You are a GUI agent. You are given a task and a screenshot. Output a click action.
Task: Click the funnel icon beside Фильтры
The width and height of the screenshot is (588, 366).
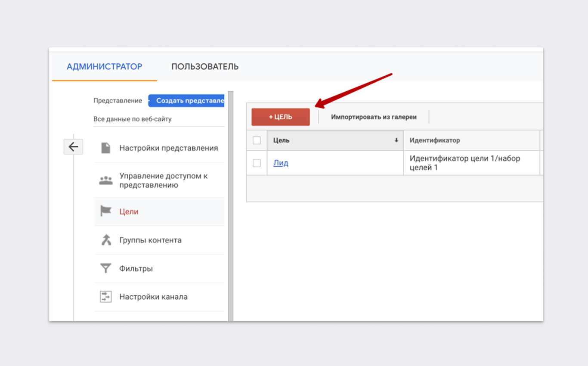[x=105, y=269]
